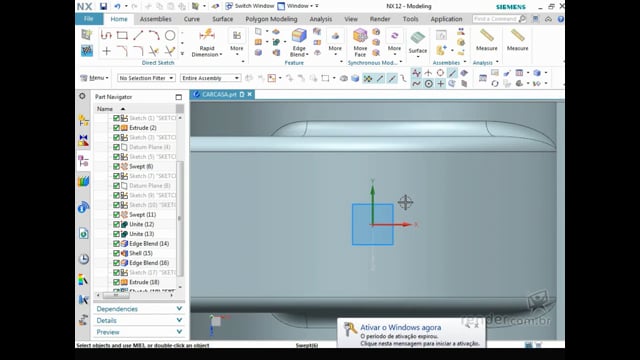Uncheck the Shell (15) feature checkbox
This screenshot has height=360, width=640.
[x=116, y=253]
